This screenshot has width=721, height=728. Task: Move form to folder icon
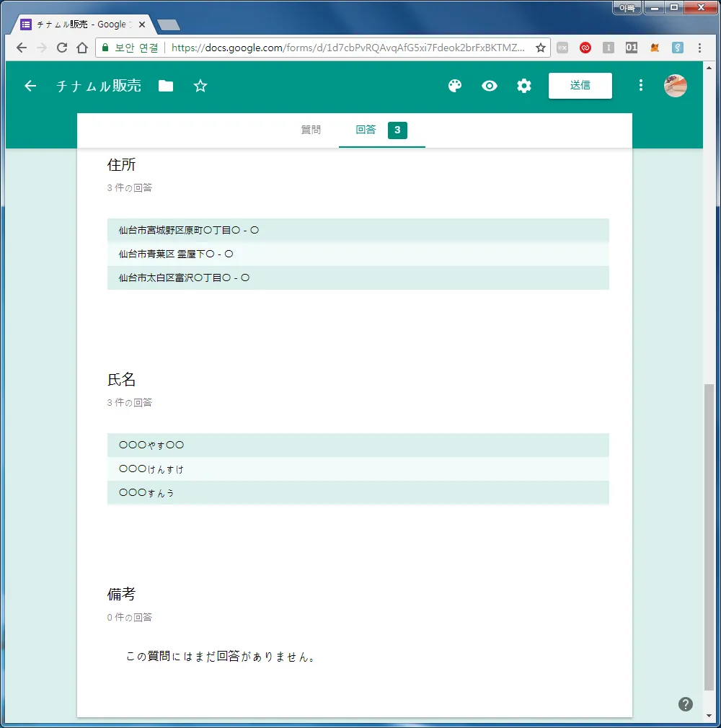[166, 86]
